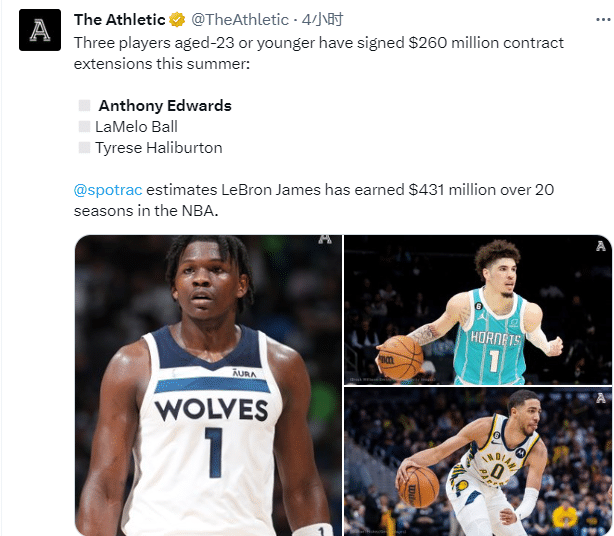Click the tweet text about $260 million extensions

pos(319,53)
